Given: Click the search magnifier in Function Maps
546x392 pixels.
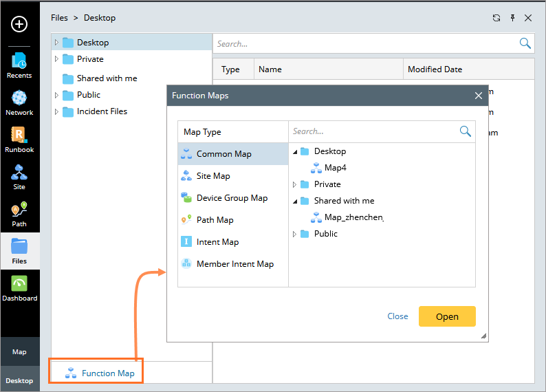Looking at the screenshot, I should 465,131.
